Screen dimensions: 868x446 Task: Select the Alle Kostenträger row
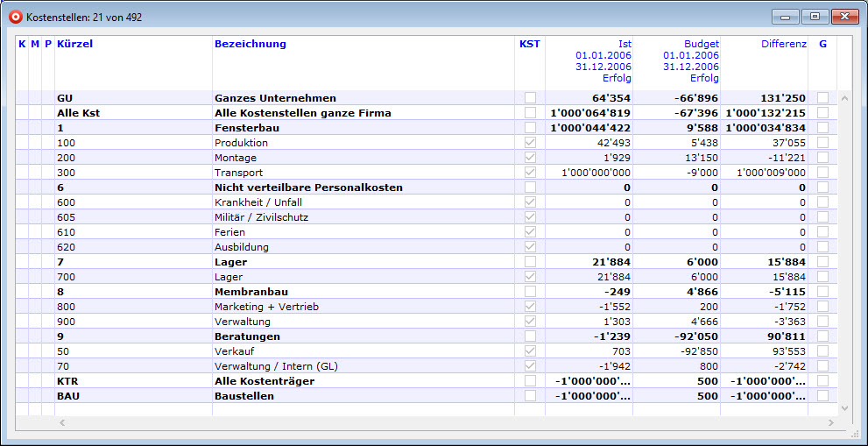[265, 381]
